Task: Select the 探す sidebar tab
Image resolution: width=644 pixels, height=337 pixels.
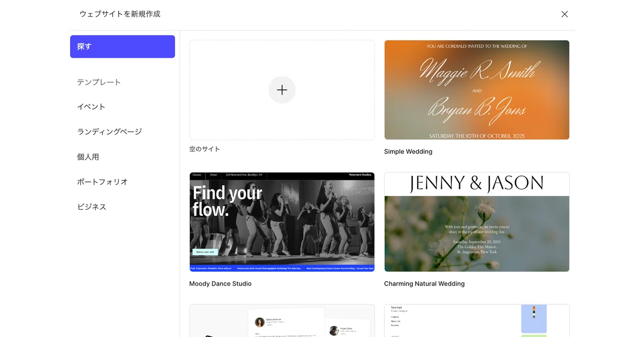Action: [x=122, y=47]
